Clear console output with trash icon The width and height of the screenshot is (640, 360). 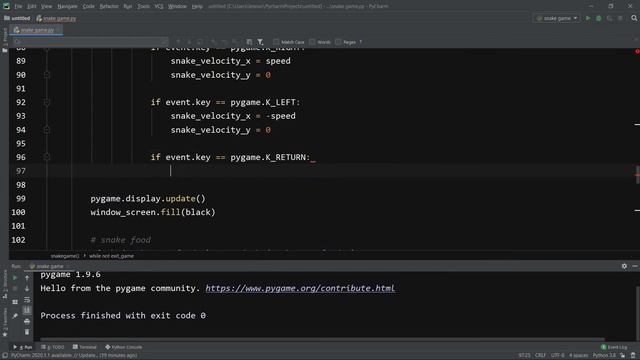(x=27, y=332)
